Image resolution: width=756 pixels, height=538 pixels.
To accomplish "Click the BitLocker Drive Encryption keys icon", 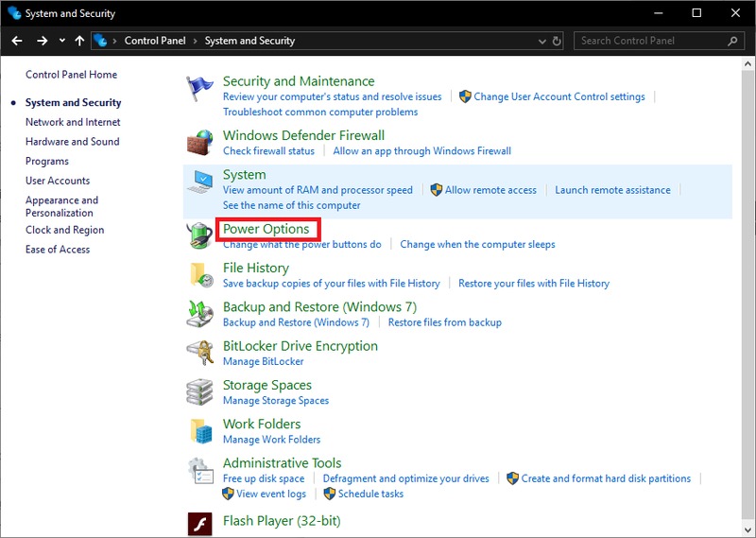I will click(200, 353).
